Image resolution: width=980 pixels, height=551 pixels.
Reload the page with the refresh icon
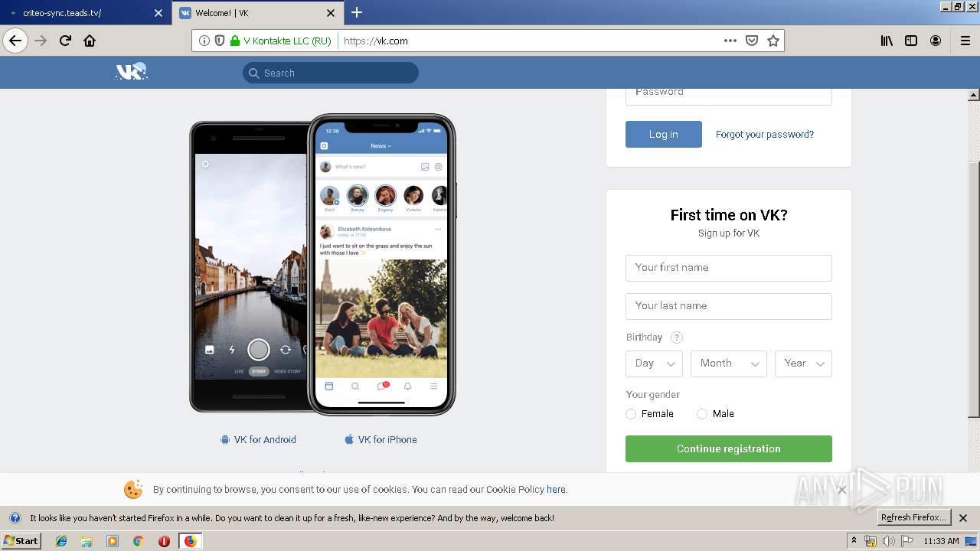coord(65,41)
